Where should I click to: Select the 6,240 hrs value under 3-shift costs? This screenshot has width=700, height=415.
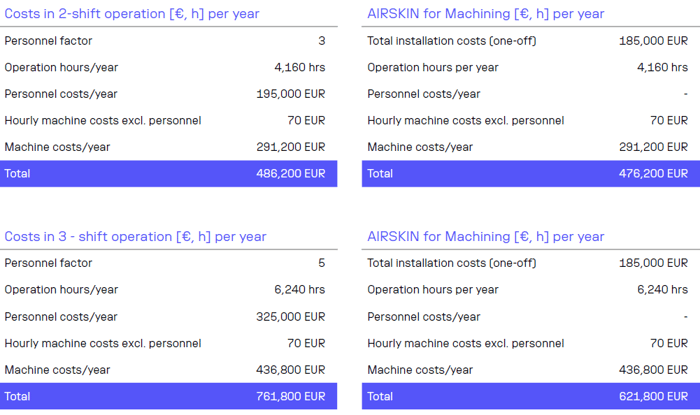point(299,290)
